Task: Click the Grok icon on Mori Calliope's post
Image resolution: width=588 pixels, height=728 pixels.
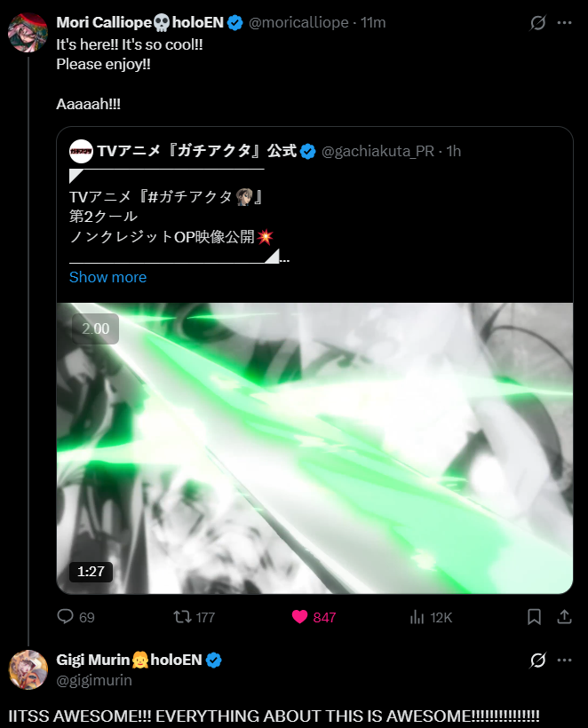Action: click(x=537, y=23)
